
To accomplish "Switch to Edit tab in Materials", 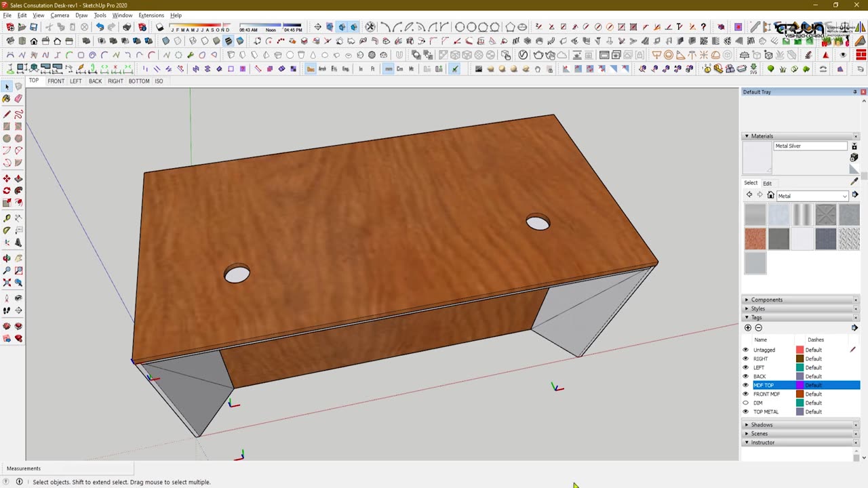I will coord(767,183).
